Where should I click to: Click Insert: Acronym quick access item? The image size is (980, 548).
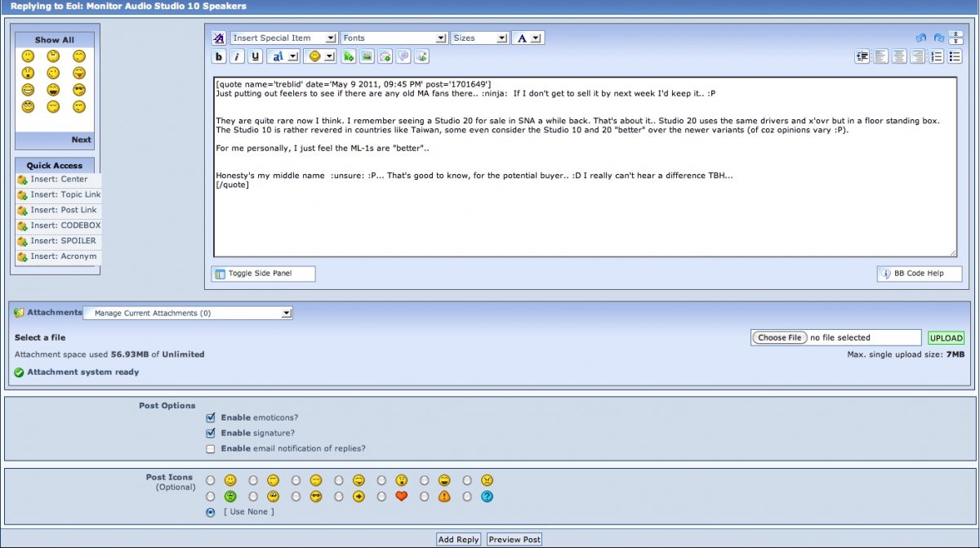58,256
